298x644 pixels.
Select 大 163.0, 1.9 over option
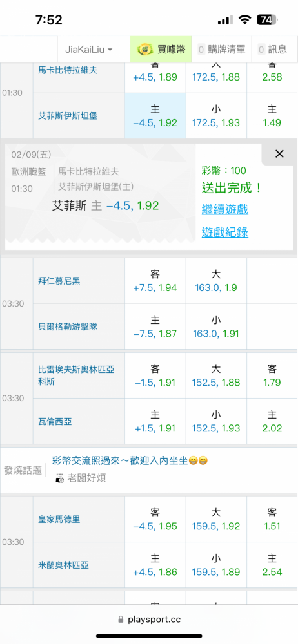pos(216,281)
